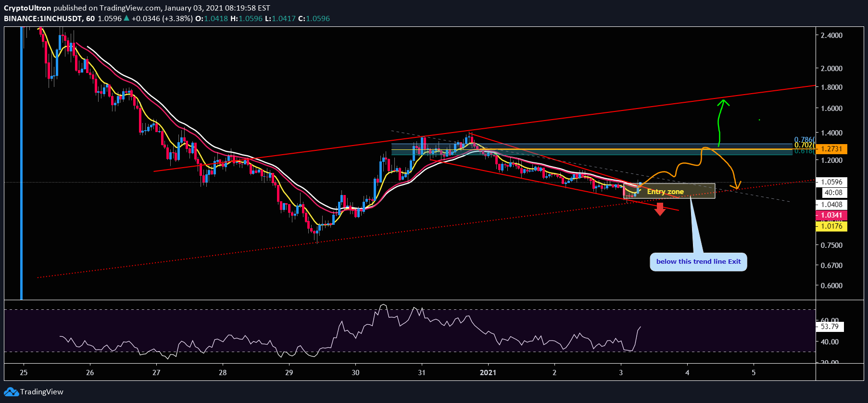This screenshot has width=868, height=403.
Task: Click the 1.0596 current price tag
Action: pos(831,182)
